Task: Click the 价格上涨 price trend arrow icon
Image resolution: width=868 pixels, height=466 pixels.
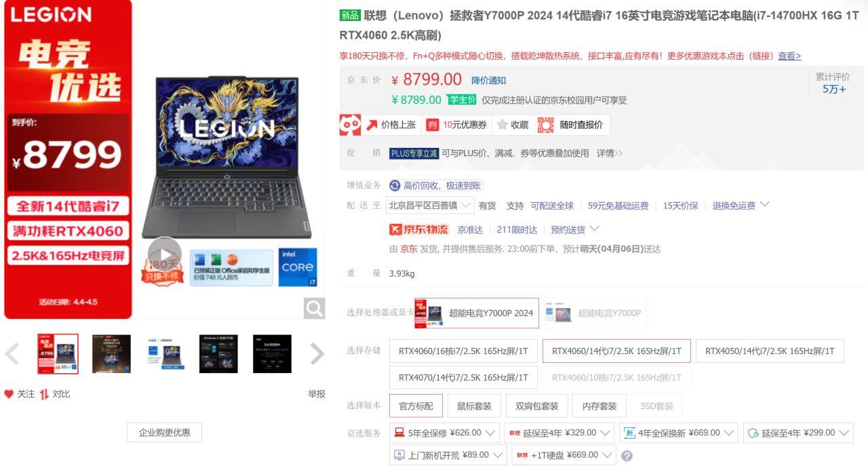Action: click(372, 125)
